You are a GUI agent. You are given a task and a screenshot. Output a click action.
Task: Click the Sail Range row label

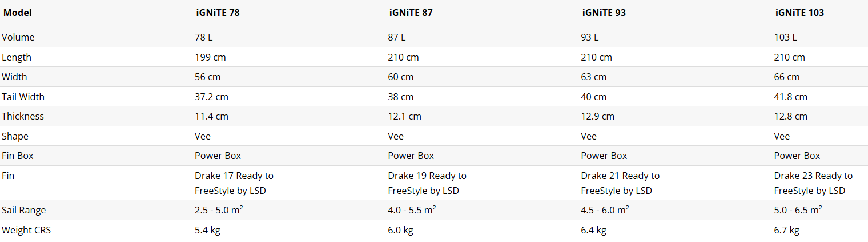24,210
